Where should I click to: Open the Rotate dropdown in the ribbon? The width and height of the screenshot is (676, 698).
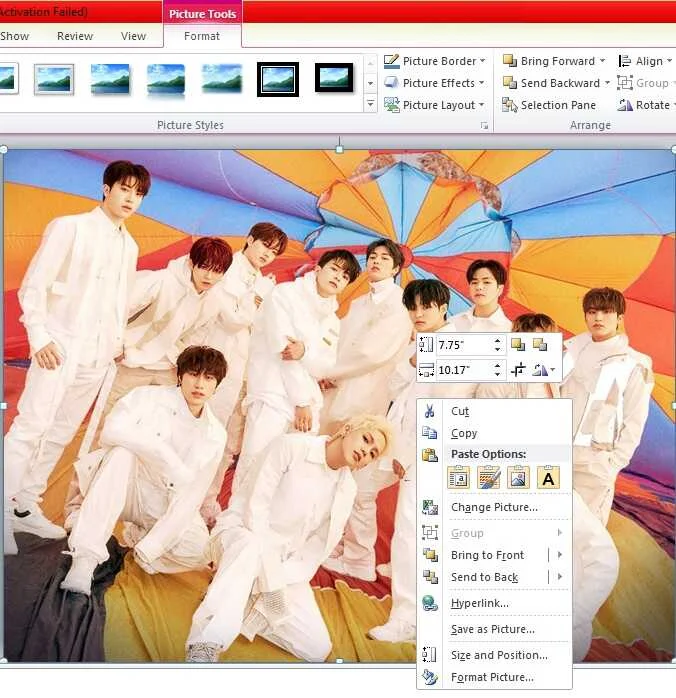coord(646,105)
